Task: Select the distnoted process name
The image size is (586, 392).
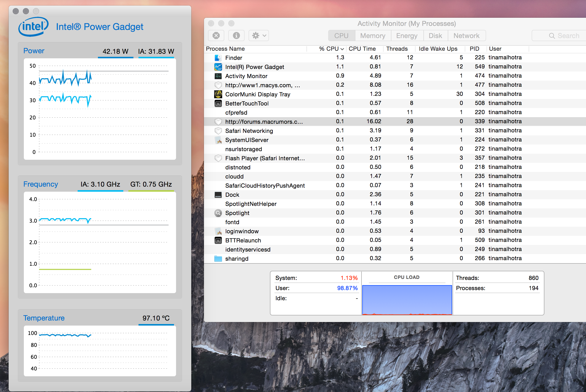Action: [x=238, y=167]
